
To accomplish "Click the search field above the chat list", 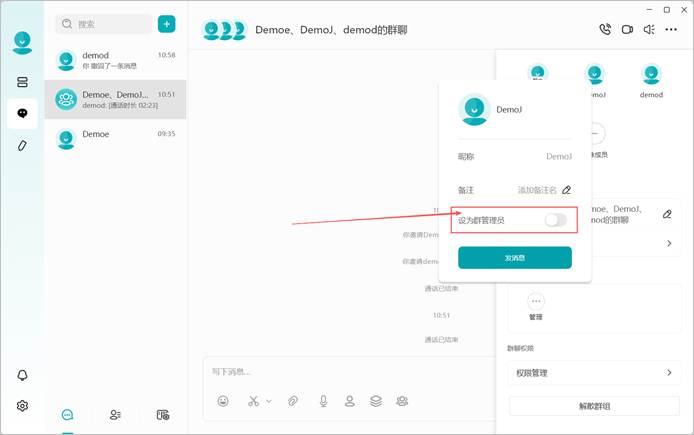I will (104, 24).
